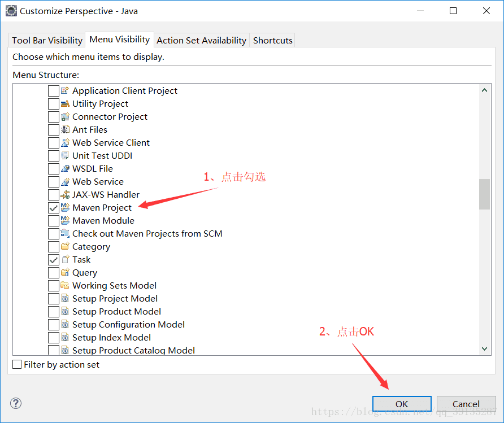The image size is (504, 423).
Task: Uncheck the Task checkbox
Action: click(x=54, y=260)
